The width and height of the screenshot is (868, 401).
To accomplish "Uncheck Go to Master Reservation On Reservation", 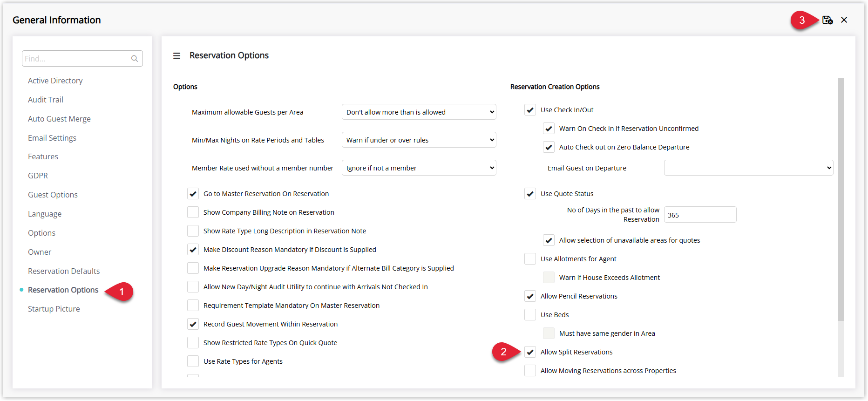I will (193, 194).
